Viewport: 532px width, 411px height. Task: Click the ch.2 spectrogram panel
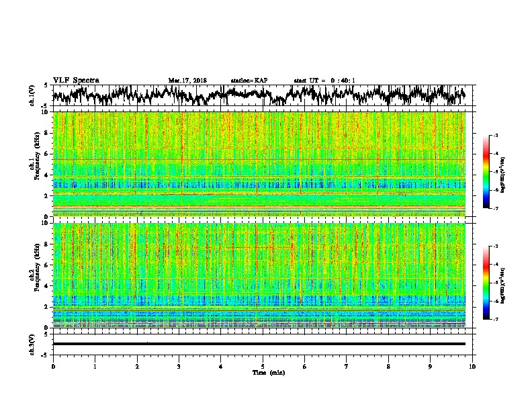coord(259,275)
